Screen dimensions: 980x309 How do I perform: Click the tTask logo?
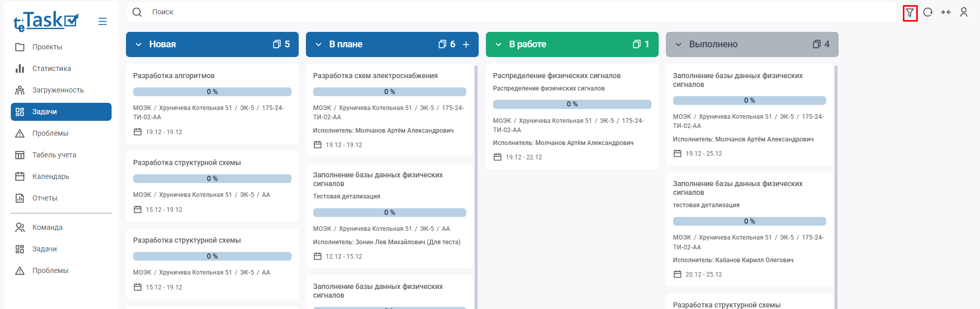[46, 21]
